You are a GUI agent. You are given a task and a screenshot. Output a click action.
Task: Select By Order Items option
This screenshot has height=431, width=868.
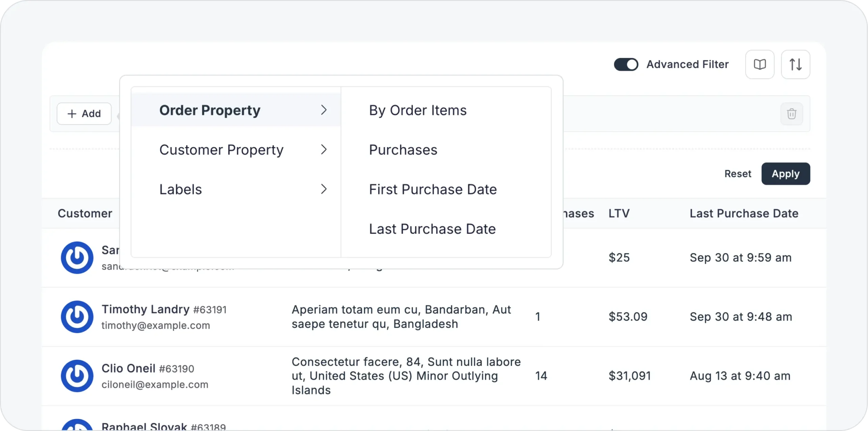point(418,110)
